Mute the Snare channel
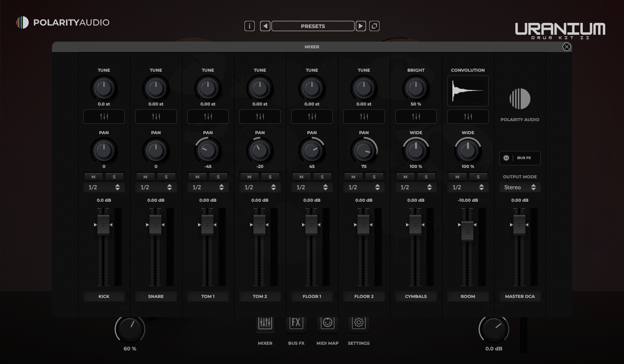The width and height of the screenshot is (624, 364). coord(146,177)
